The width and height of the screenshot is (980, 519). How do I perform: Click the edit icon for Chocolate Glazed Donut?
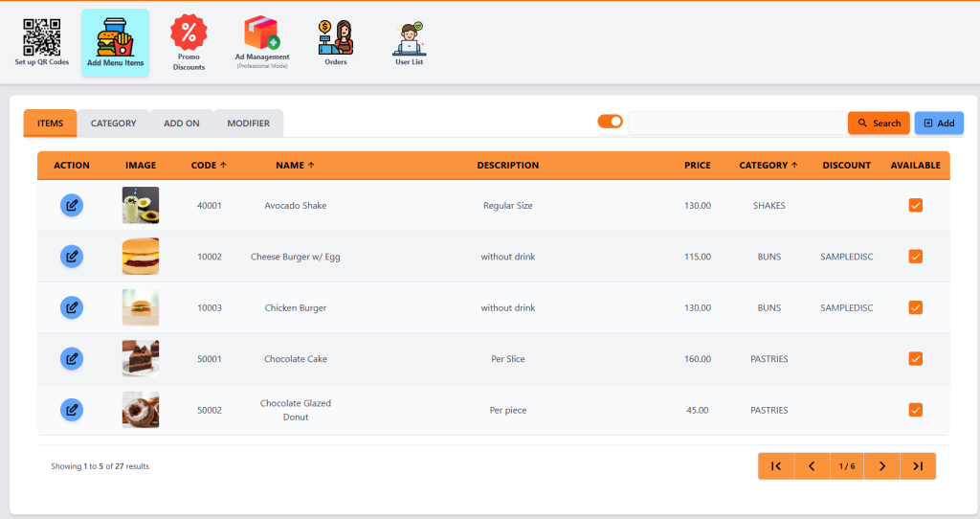[72, 410]
